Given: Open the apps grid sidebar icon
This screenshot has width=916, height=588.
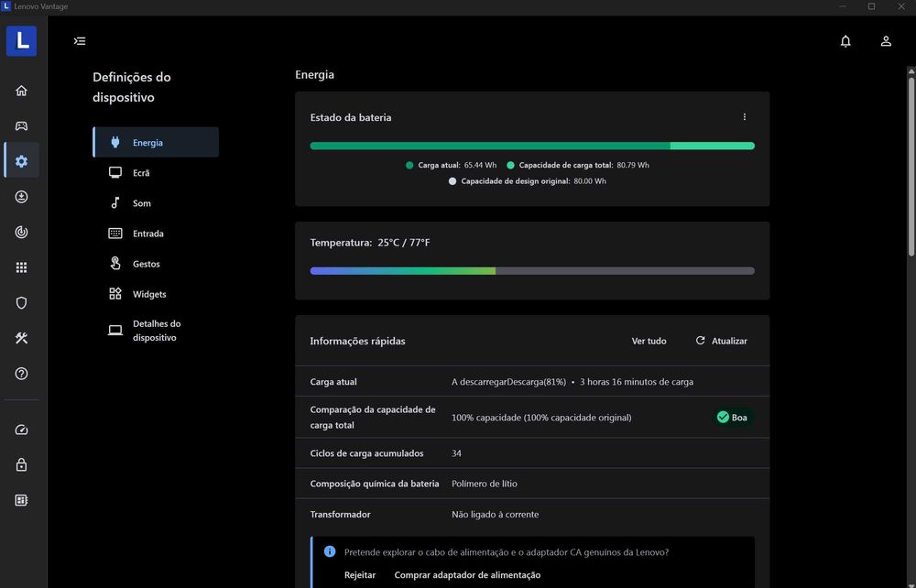Looking at the screenshot, I should click(22, 267).
